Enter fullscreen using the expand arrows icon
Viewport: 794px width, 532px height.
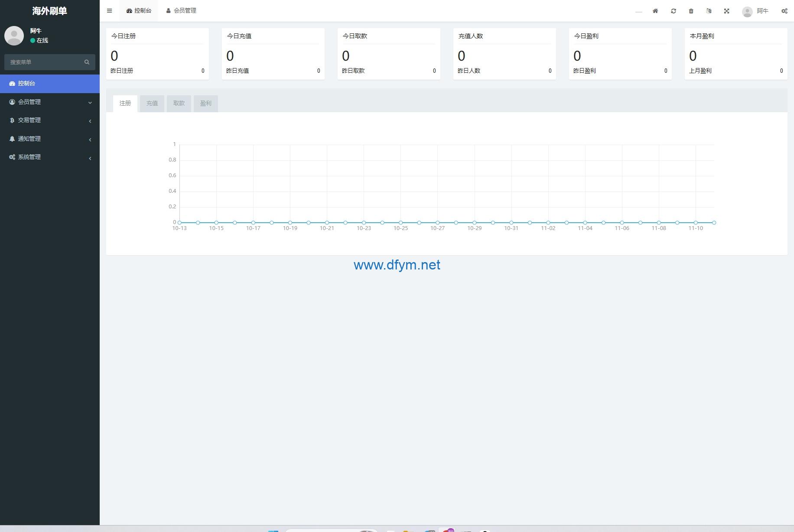click(x=727, y=11)
